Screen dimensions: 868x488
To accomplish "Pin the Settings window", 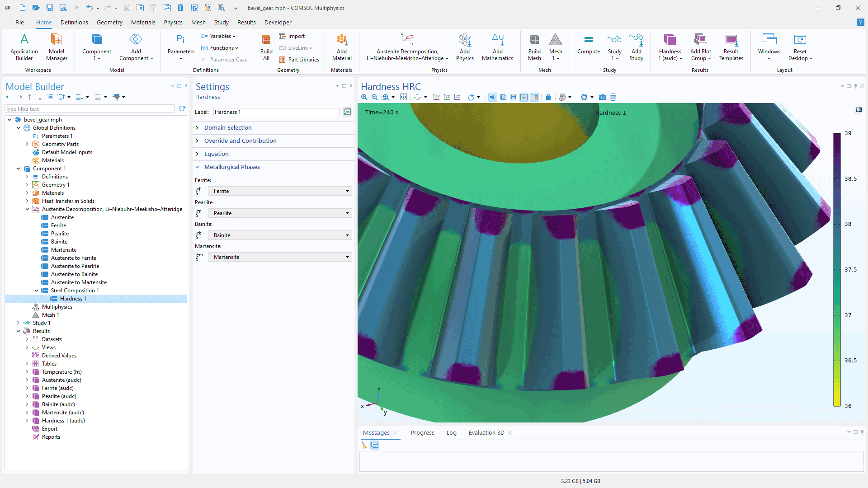I will point(351,86).
